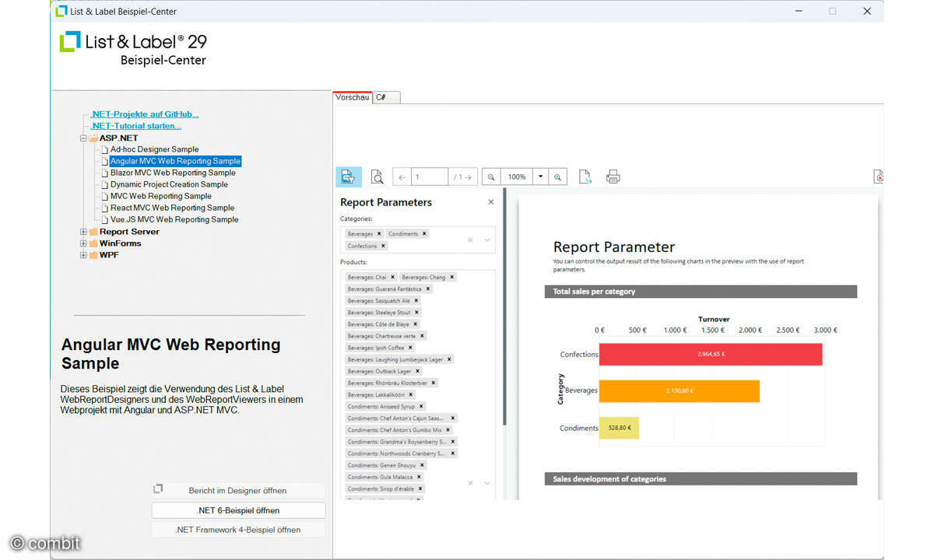Click the print icon
Image resolution: width=934 pixels, height=560 pixels.
[613, 177]
